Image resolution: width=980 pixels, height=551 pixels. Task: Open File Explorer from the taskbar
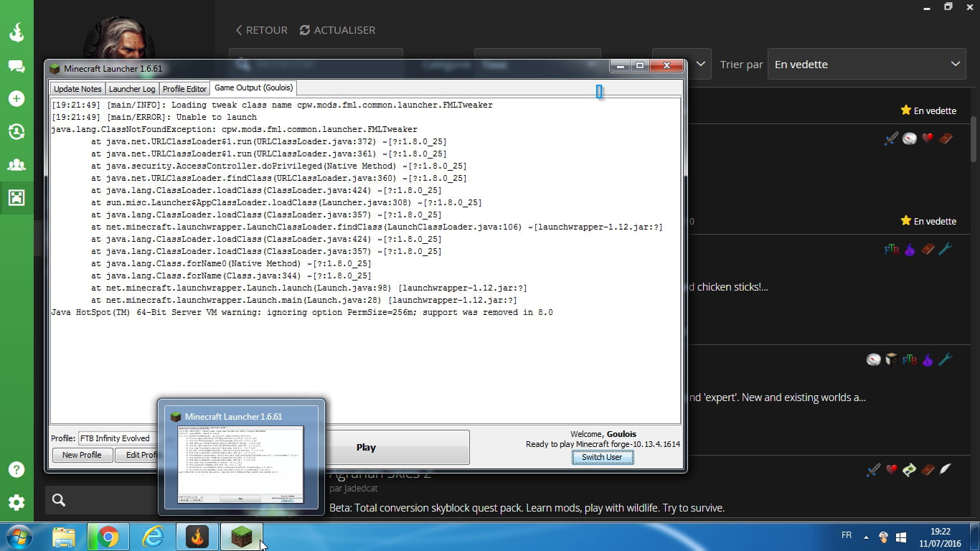pos(64,537)
